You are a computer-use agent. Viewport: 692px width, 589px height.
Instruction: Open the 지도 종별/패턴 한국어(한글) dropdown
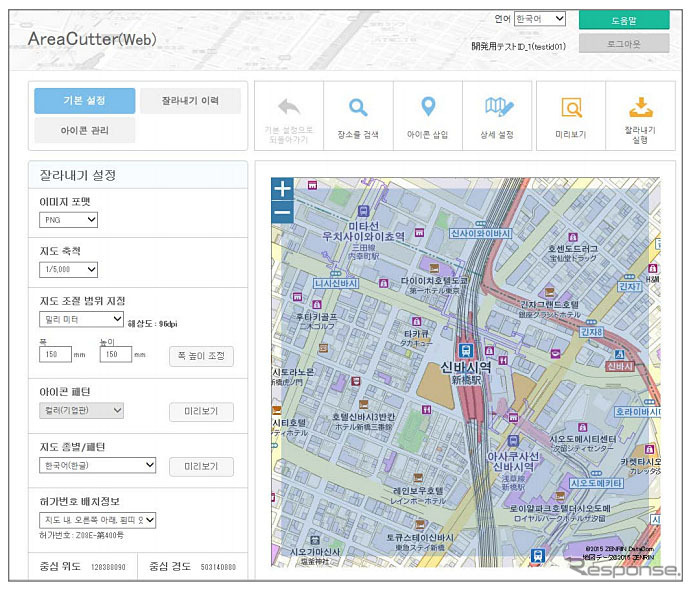[x=97, y=465]
